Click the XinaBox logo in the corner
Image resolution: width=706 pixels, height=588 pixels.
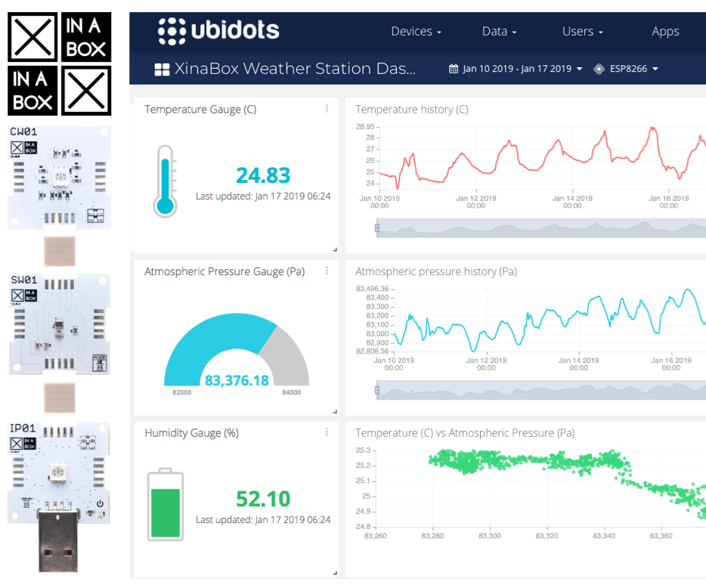[x=59, y=62]
